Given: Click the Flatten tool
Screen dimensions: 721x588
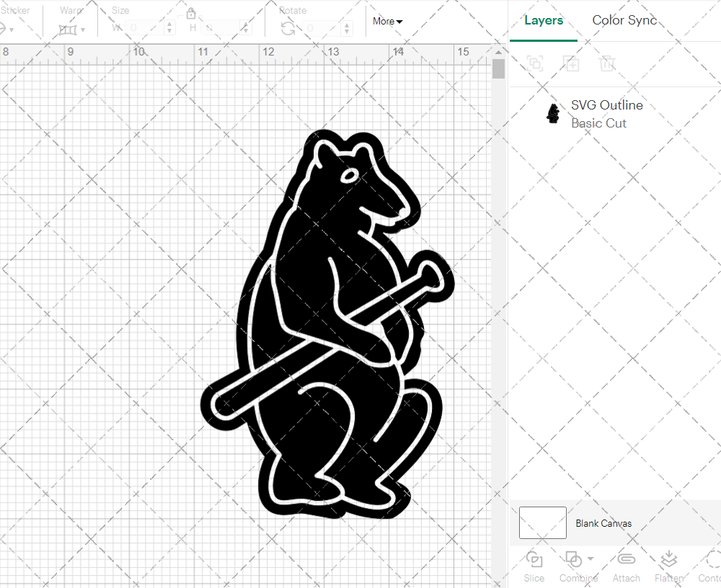Looking at the screenshot, I should pos(669,567).
